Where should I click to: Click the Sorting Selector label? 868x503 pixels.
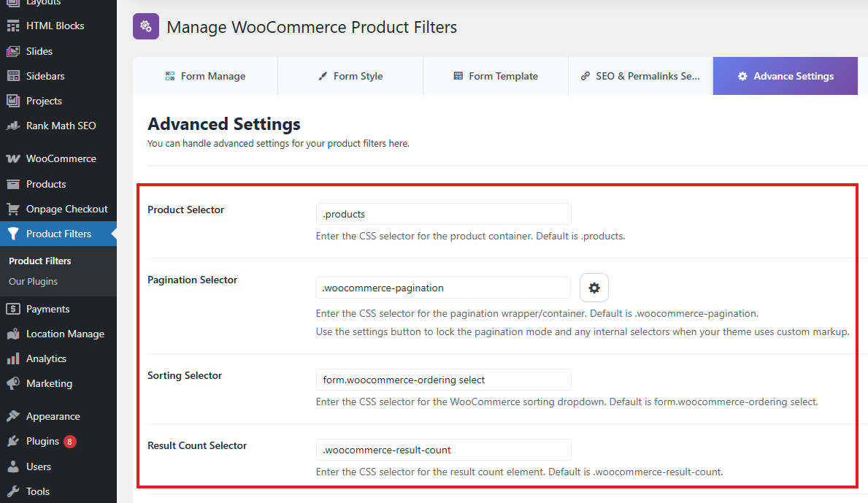point(185,375)
